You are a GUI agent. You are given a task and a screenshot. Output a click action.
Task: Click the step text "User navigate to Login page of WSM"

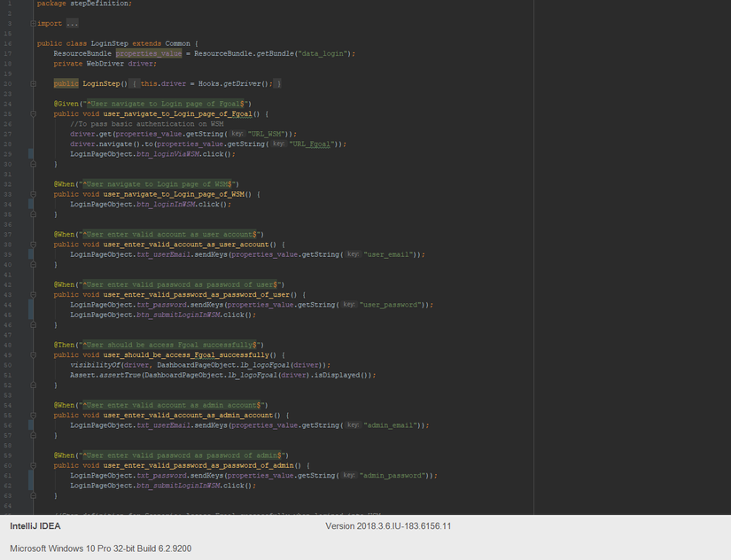[x=159, y=184]
